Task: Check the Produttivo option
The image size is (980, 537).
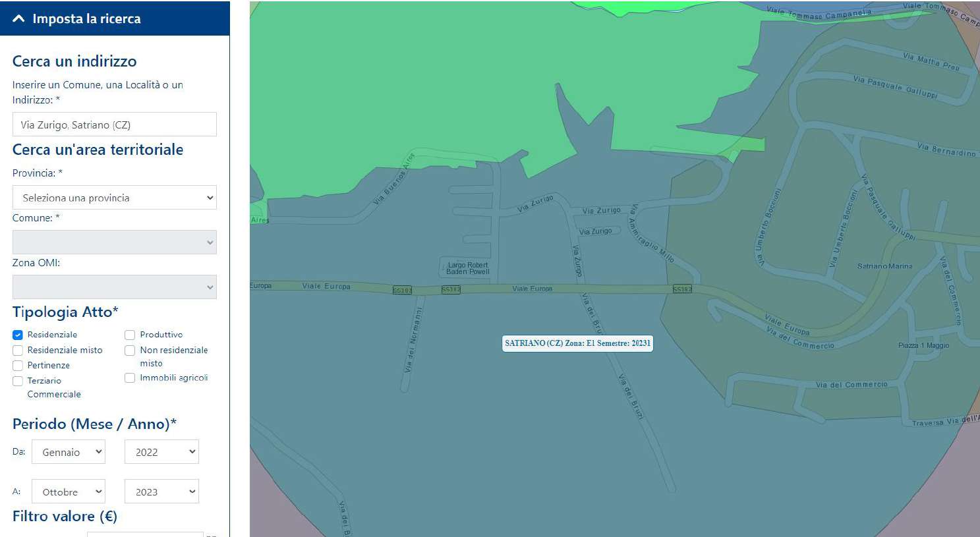Action: tap(130, 335)
